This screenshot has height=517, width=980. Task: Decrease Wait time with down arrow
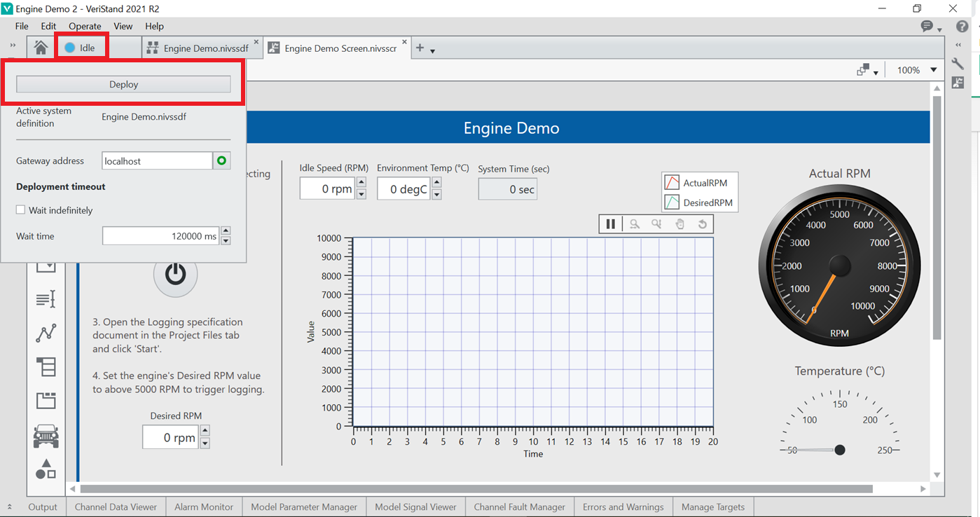click(x=226, y=241)
